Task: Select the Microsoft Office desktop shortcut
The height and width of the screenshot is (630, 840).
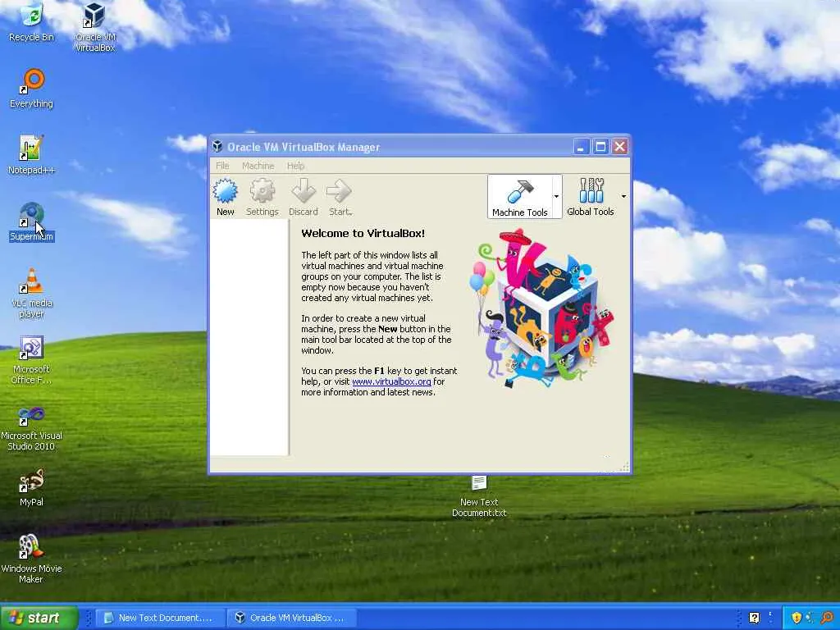Action: click(x=32, y=360)
